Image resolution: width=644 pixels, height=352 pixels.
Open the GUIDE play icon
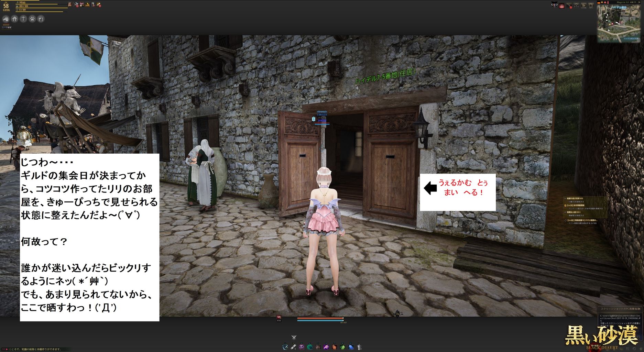click(584, 5)
